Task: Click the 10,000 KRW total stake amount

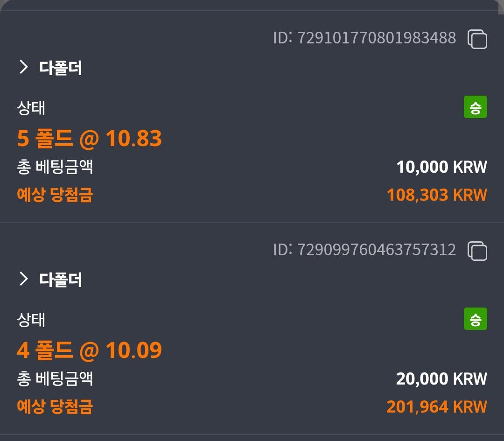Action: [441, 167]
